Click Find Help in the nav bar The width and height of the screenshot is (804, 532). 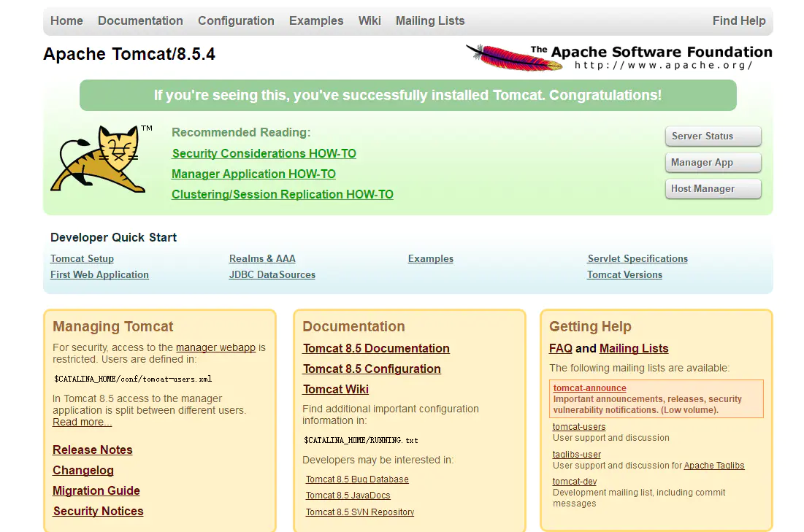click(739, 20)
